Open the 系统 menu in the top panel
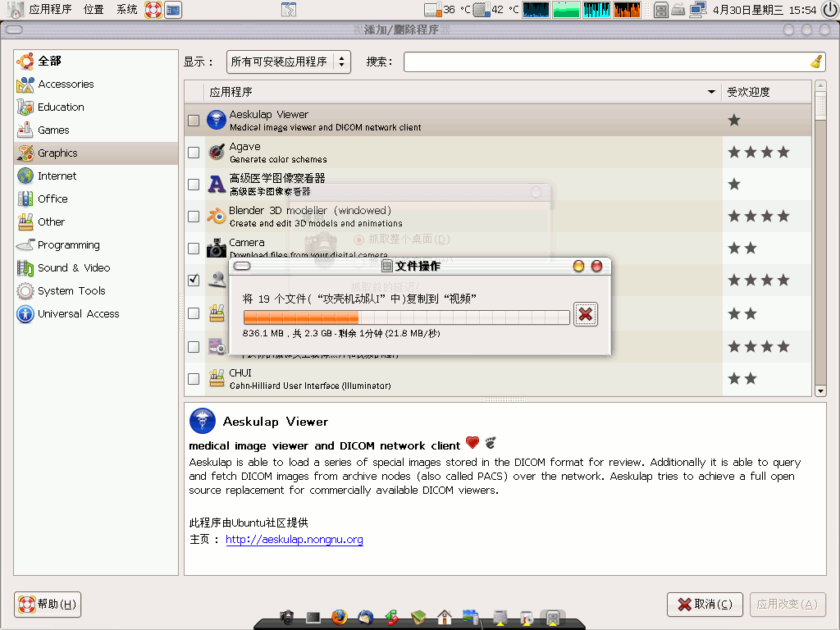This screenshot has width=840, height=630. click(127, 10)
